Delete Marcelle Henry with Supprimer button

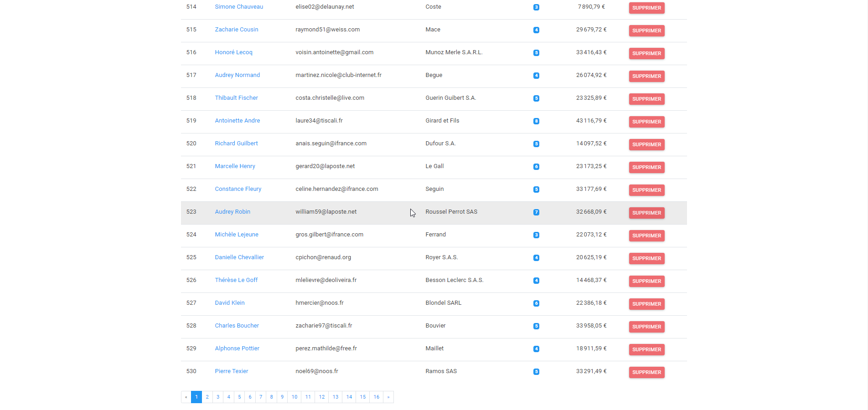click(x=646, y=167)
